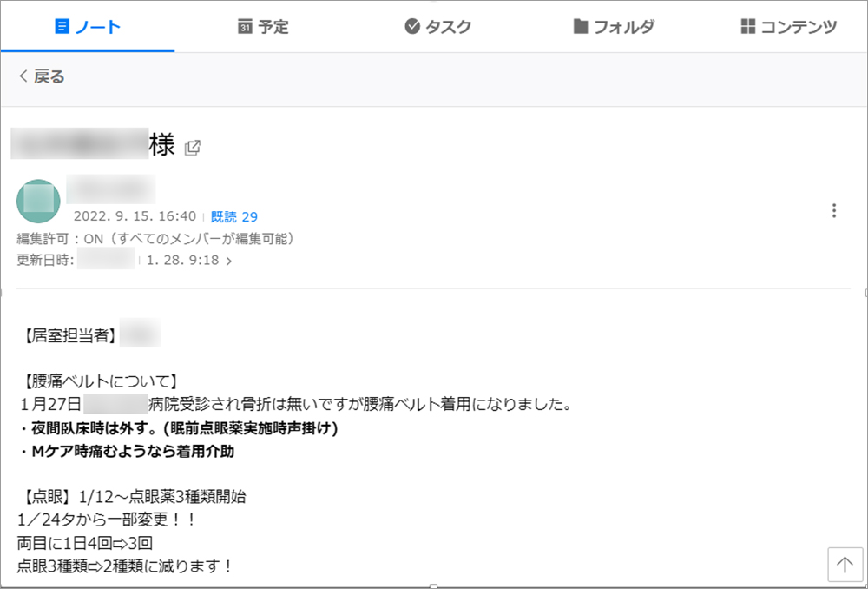Click the author's round avatar image

point(38,201)
